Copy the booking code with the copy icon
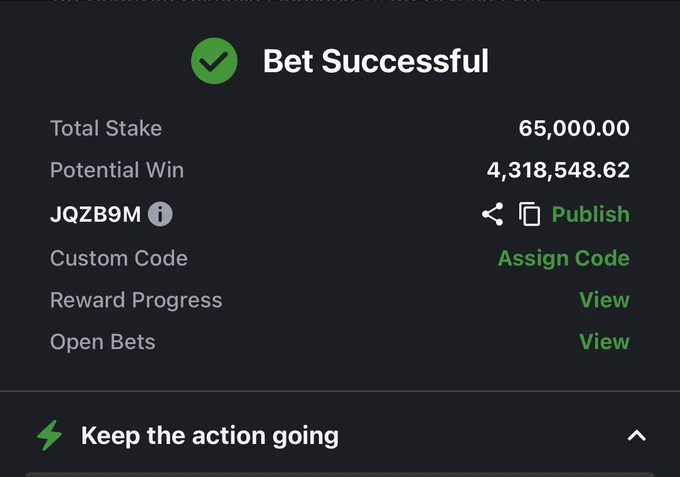 pos(530,214)
